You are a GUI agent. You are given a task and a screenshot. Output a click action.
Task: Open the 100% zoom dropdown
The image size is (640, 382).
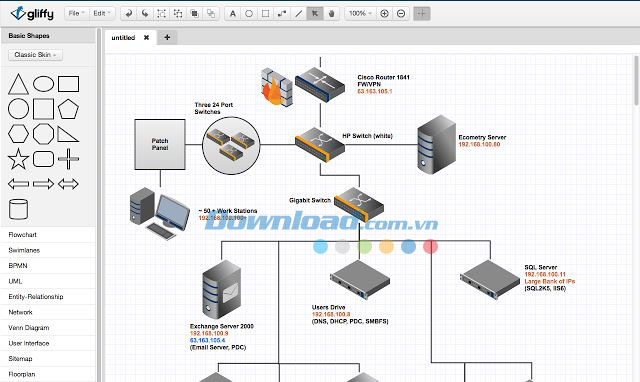tap(360, 13)
